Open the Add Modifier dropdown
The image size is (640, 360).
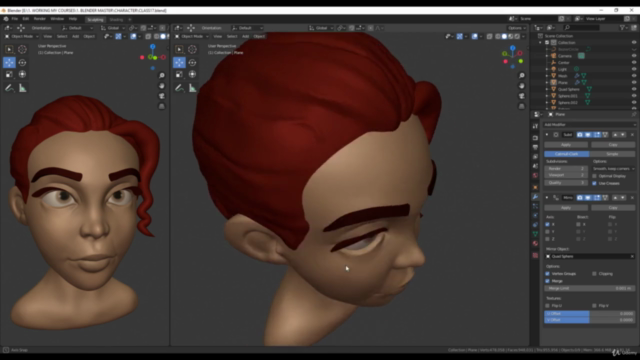[x=589, y=124]
